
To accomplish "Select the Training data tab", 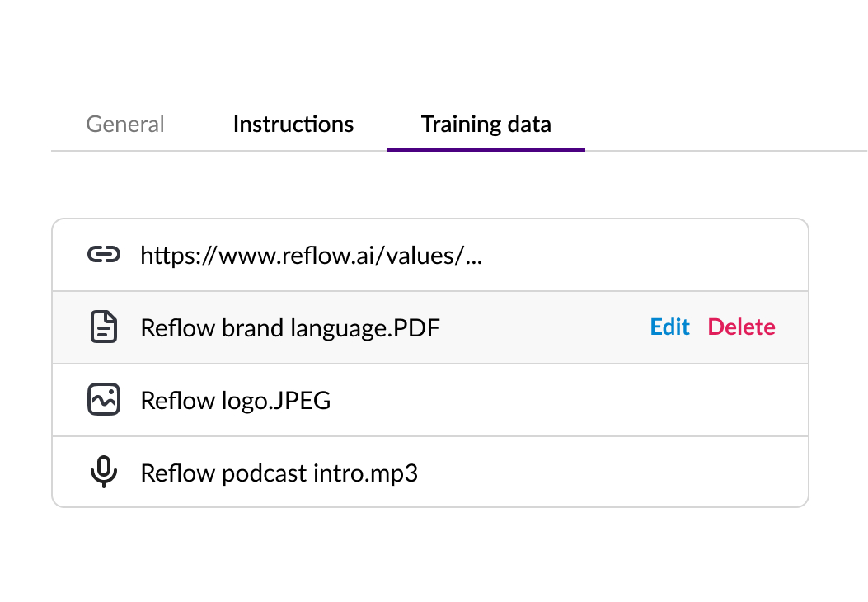I will [x=486, y=124].
